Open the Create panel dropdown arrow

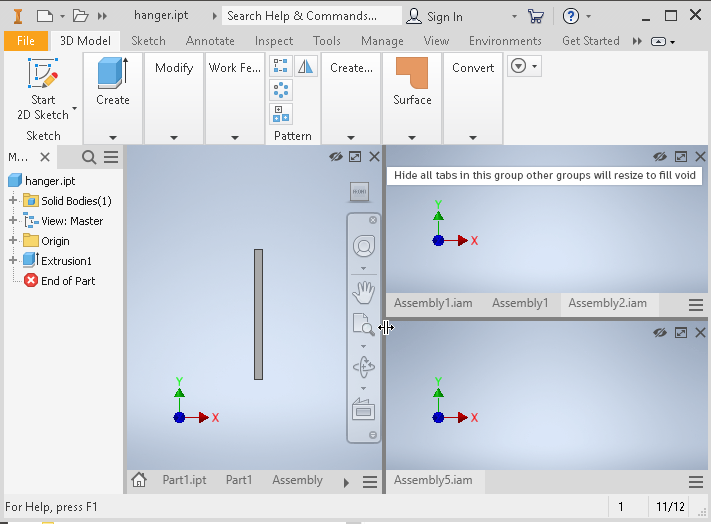113,137
